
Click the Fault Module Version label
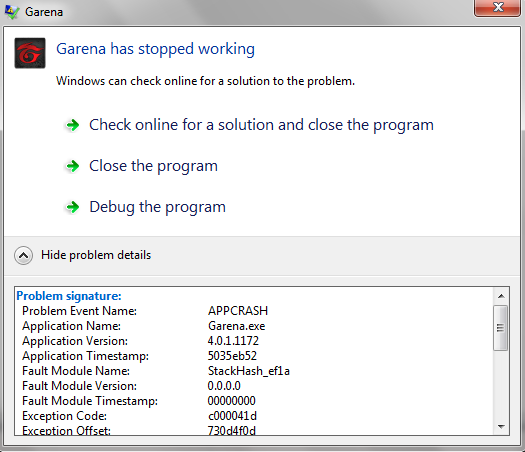(x=79, y=386)
